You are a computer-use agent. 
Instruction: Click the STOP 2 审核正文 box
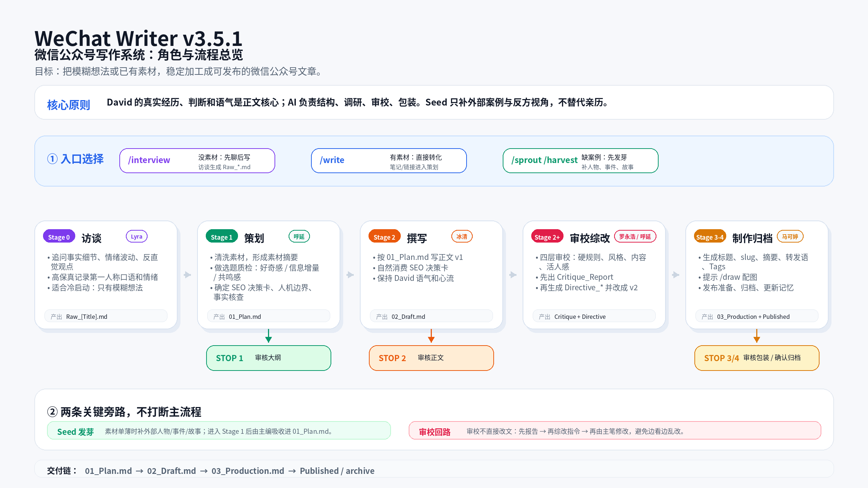[431, 358]
